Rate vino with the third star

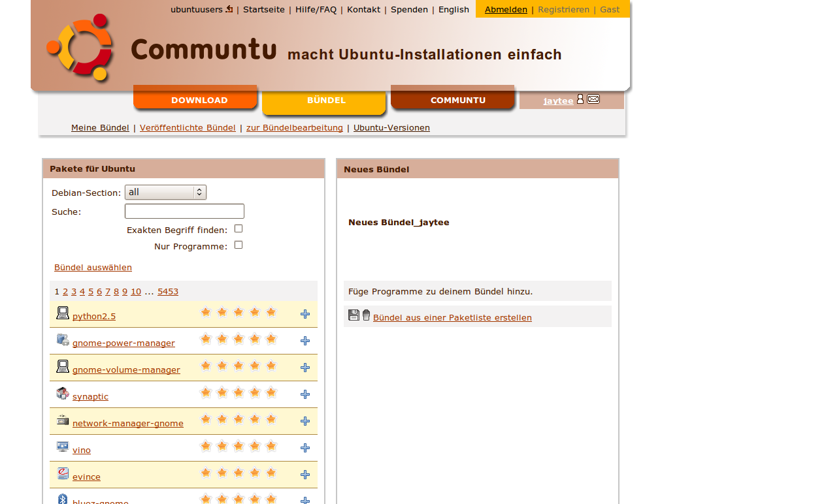(239, 446)
